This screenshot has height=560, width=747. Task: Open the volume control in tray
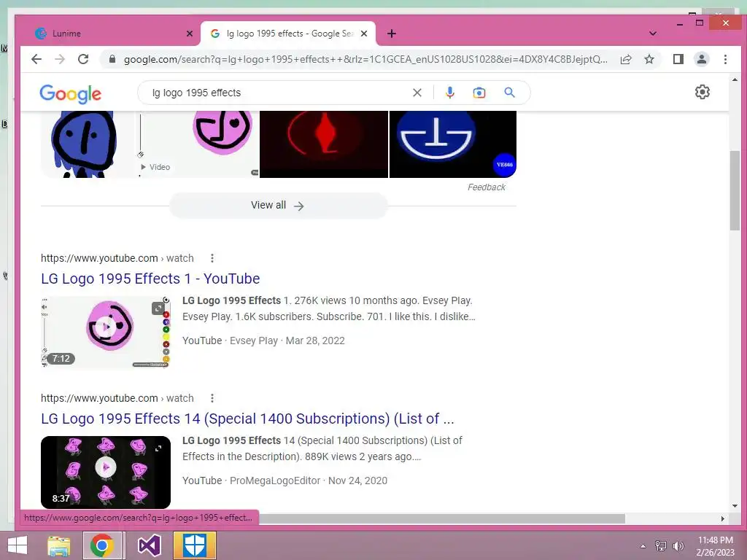(678, 546)
